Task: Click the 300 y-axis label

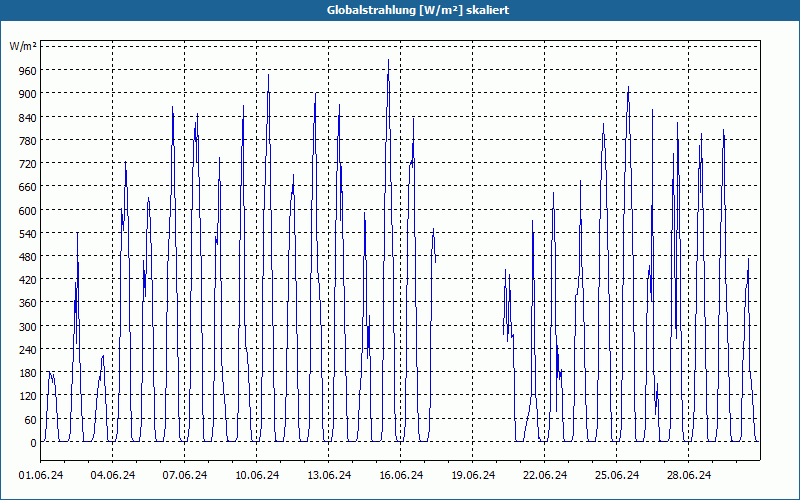Action: point(28,327)
